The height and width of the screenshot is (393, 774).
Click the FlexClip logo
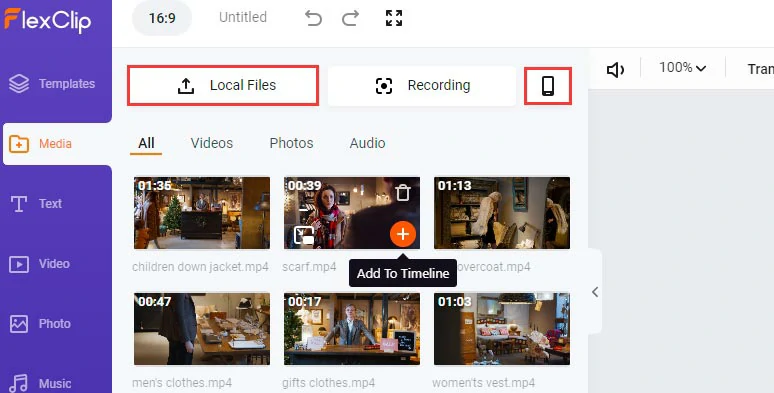[x=47, y=20]
